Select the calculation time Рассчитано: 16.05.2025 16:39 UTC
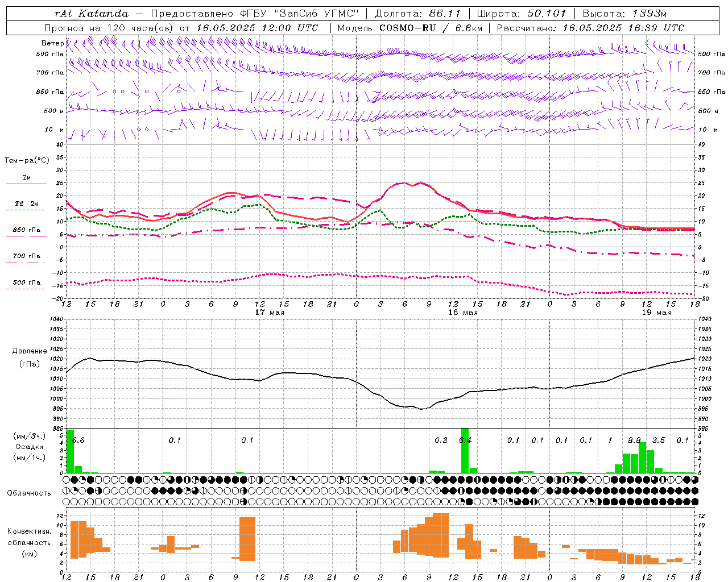Screen dimensions: 728x582 click(590, 27)
